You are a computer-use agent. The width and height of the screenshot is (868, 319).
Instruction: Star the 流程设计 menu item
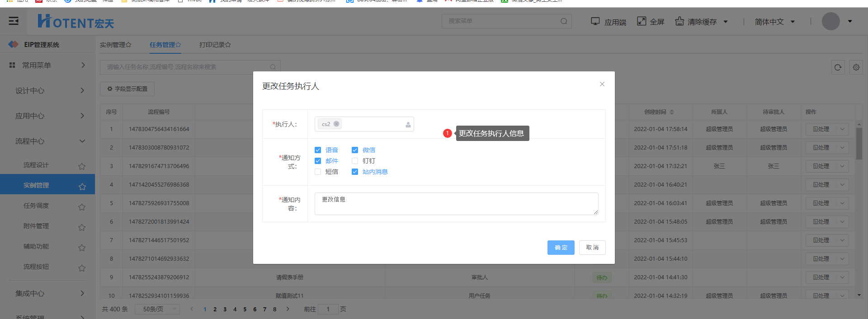[82, 166]
